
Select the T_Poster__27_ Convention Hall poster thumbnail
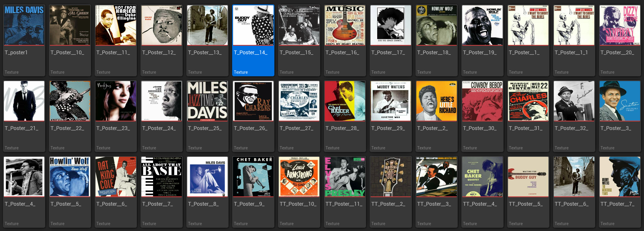299,101
